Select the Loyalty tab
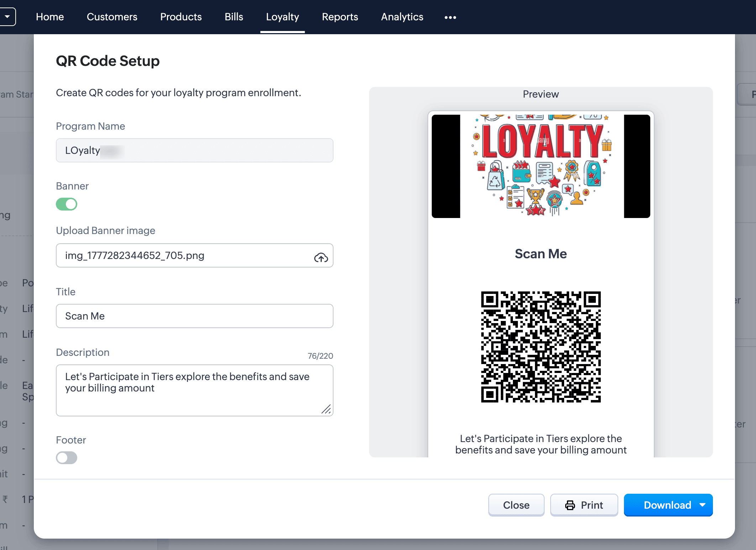 point(283,17)
